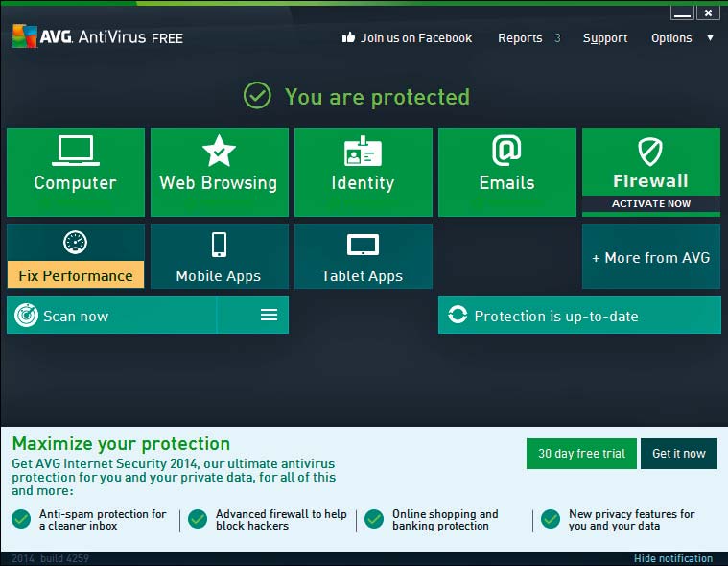Minimize the AVG window
The width and height of the screenshot is (728, 566).
point(682,13)
